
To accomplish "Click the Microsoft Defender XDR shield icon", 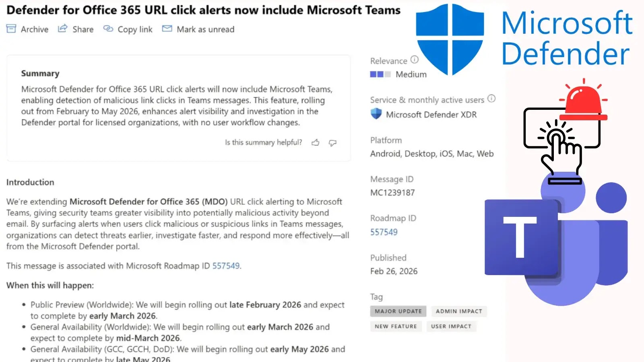I will pyautogui.click(x=376, y=114).
